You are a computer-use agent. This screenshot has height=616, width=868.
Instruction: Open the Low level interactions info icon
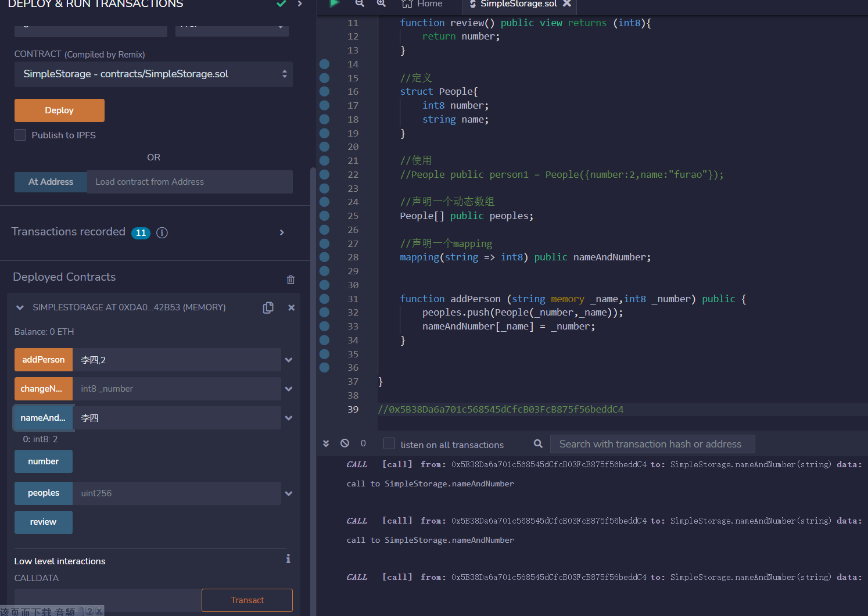pos(288,558)
